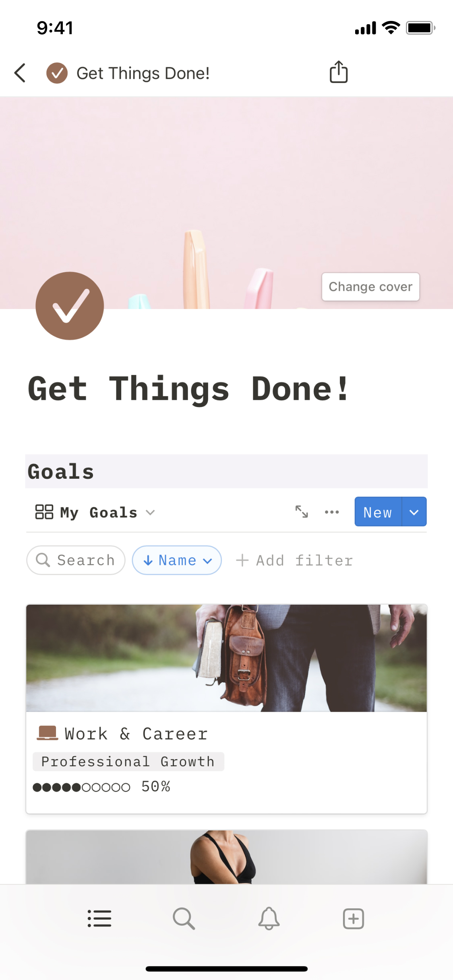Click the blue New button
Image resolution: width=453 pixels, height=980 pixels.
coord(378,512)
